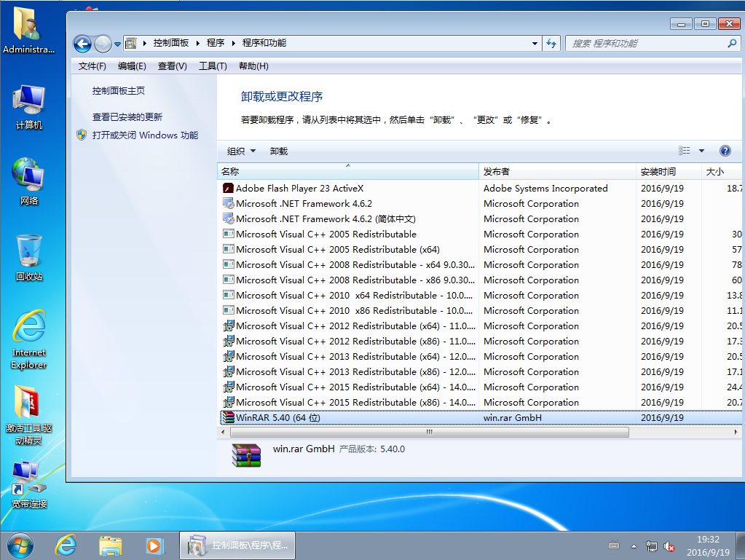Expand the address bar history dropdown
The image size is (745, 560).
tap(535, 44)
